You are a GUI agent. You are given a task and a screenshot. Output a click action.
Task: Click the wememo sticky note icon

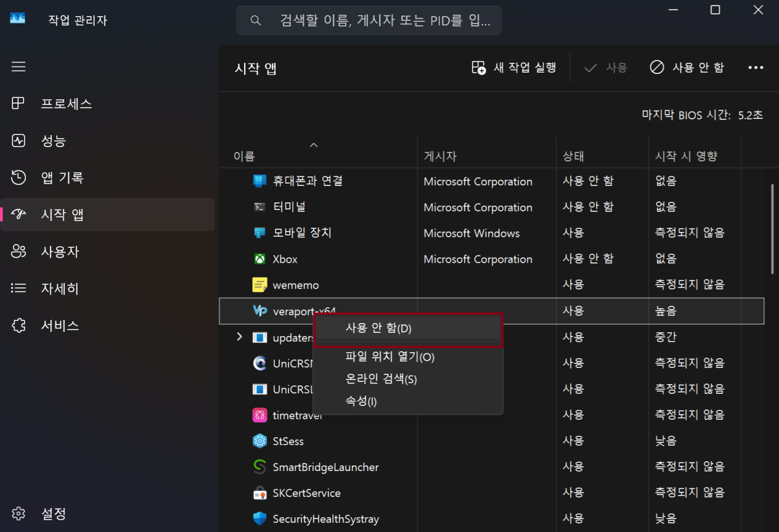pyautogui.click(x=260, y=285)
